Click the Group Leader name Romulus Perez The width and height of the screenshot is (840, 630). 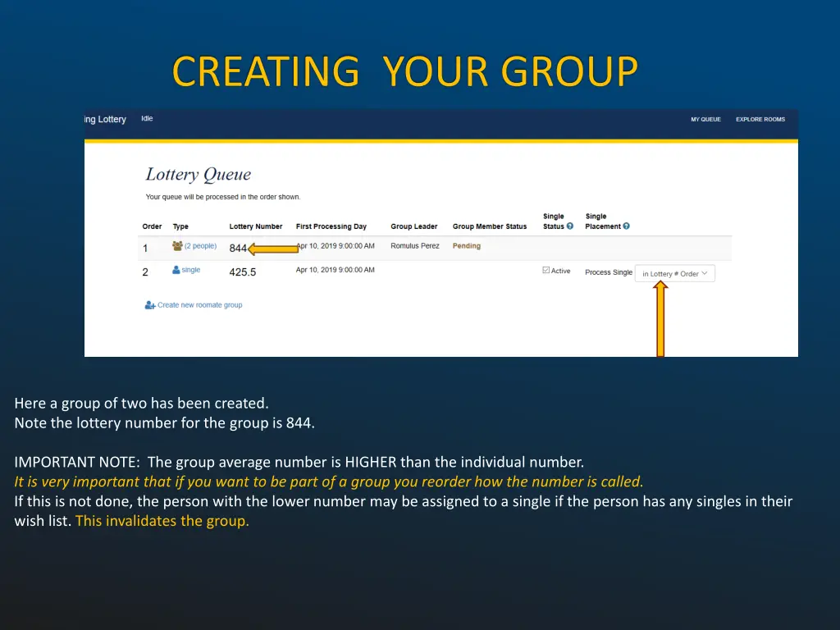click(x=414, y=246)
